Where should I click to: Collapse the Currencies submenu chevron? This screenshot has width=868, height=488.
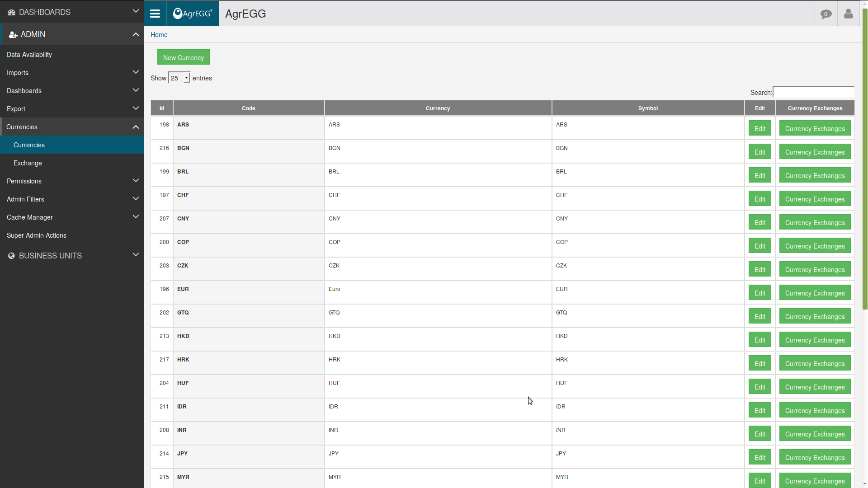coord(136,127)
